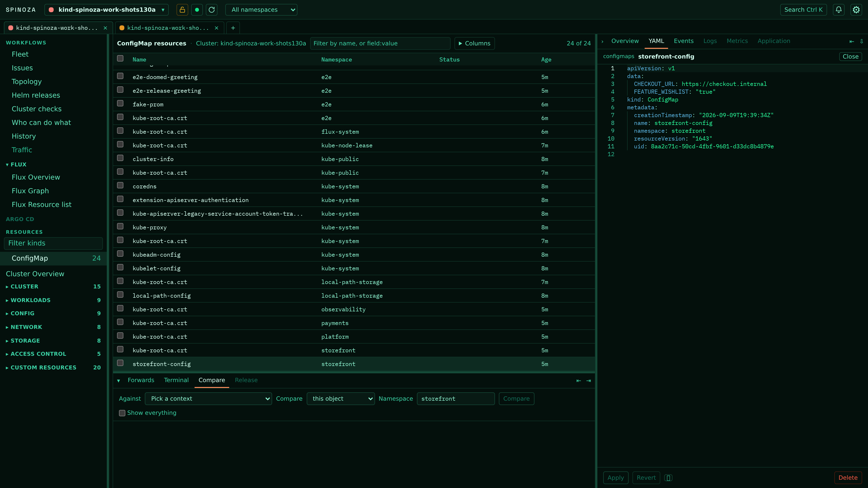Screen dimensions: 868x488
Task: Open the Forwards tab in bottom panel
Action: click(x=141, y=380)
